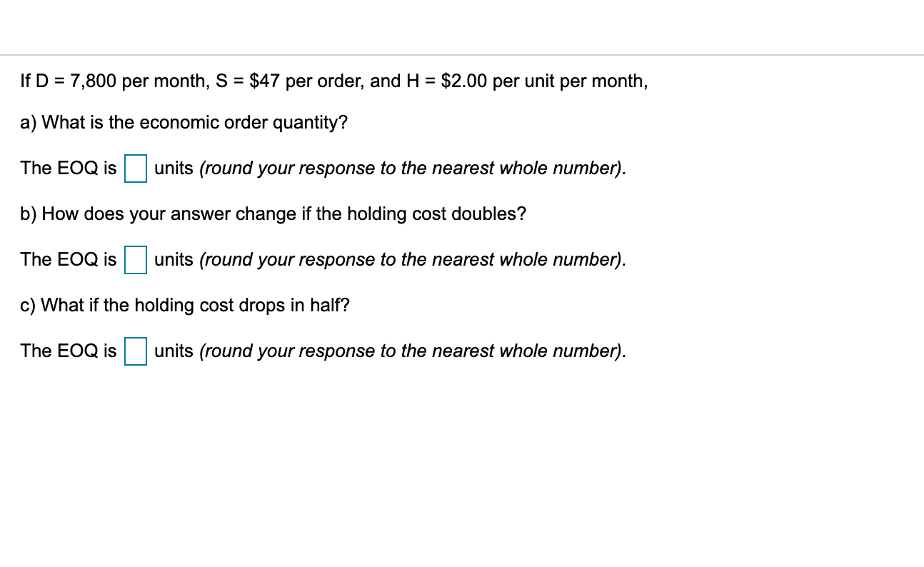Screen dimensions: 924x567
Task: Click the word 'units' after part a answer box
Action: point(174,168)
